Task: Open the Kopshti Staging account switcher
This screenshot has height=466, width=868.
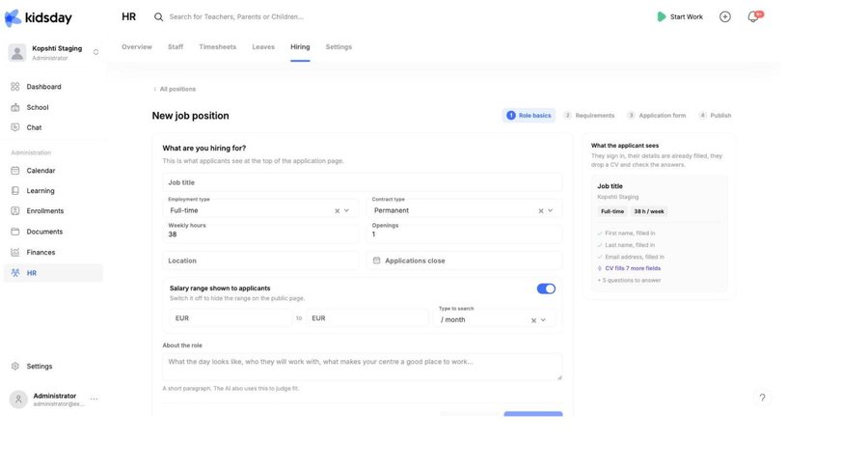Action: [95, 52]
